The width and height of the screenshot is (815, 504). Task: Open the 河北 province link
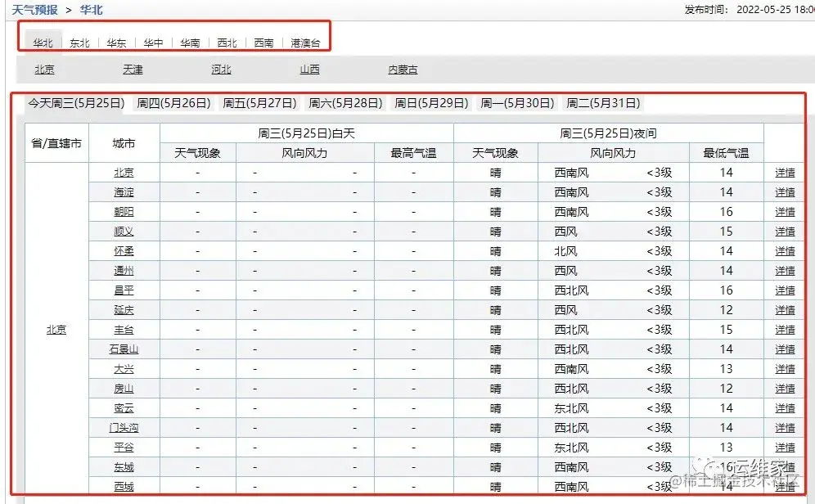click(x=221, y=70)
